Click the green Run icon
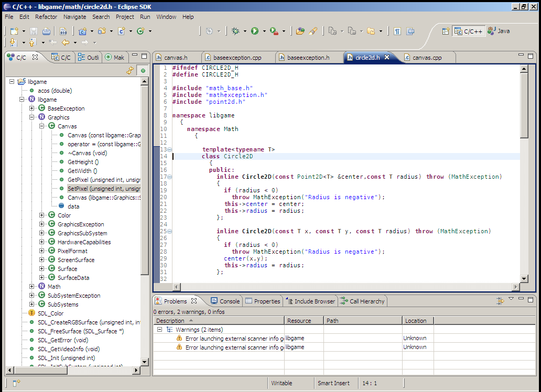541x392 pixels. (x=255, y=31)
